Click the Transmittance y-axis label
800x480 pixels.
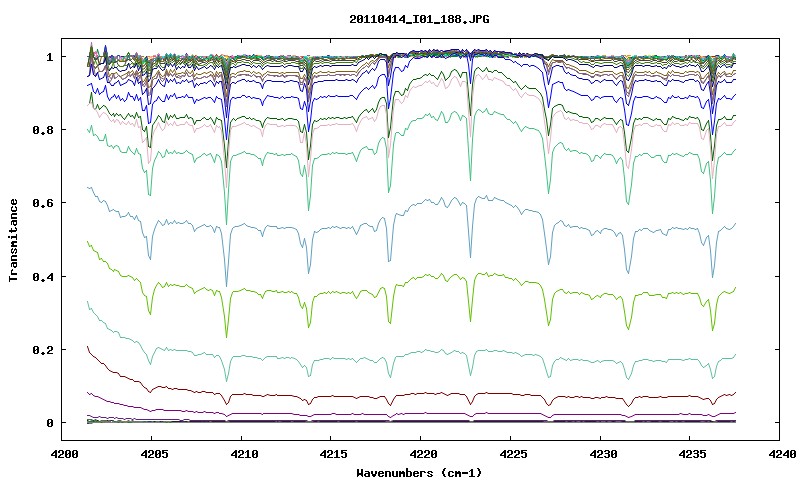(14, 240)
